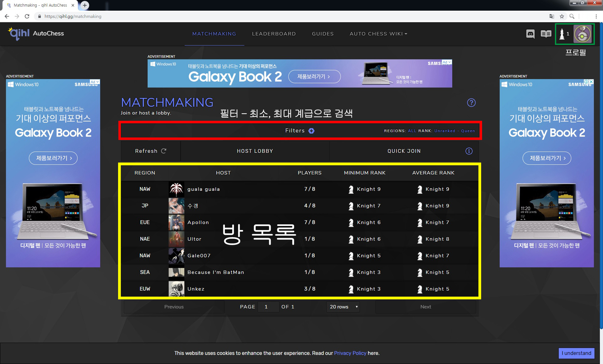This screenshot has height=364, width=603.
Task: Open the Auto Chess Wiki dropdown
Action: click(378, 34)
